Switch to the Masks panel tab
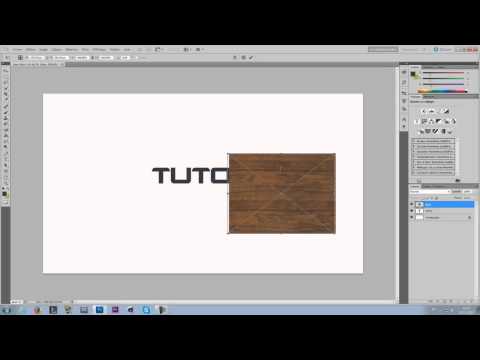 tap(428, 96)
